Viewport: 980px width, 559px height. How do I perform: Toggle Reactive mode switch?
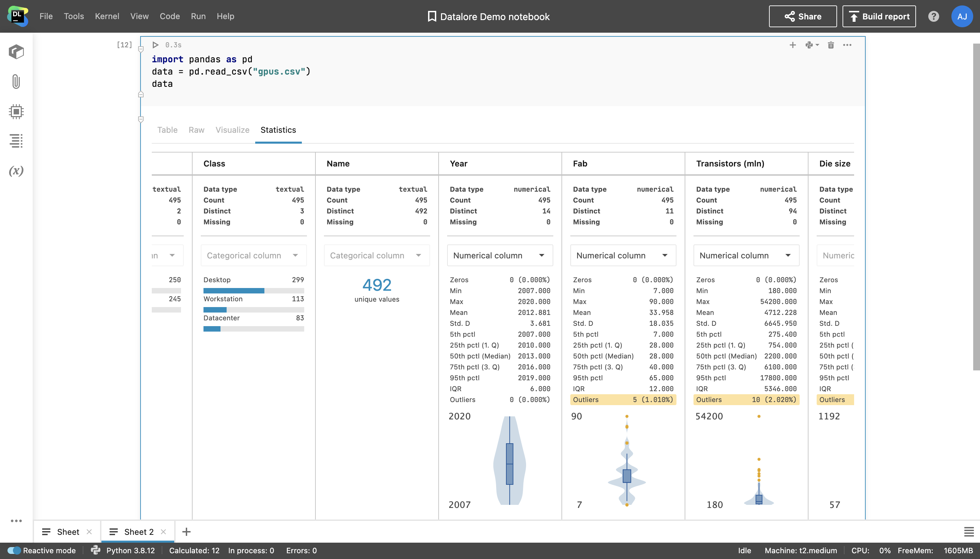(14, 550)
